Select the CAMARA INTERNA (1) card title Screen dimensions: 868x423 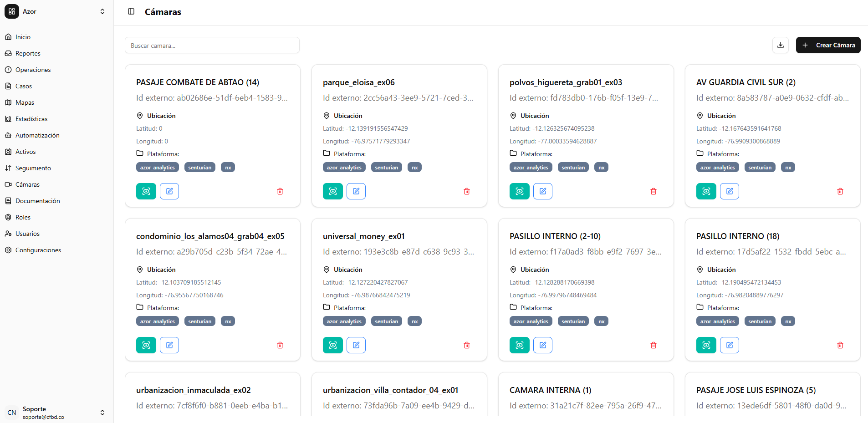[551, 390]
